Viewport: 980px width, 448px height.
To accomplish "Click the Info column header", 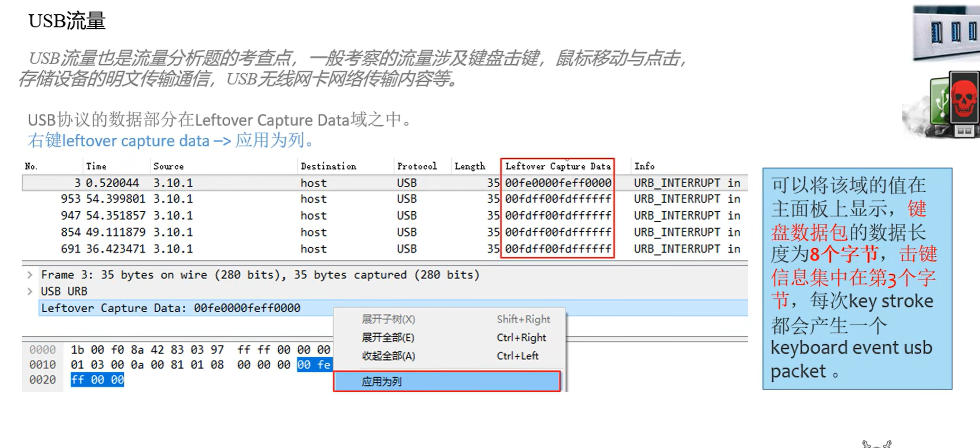I will (x=644, y=166).
